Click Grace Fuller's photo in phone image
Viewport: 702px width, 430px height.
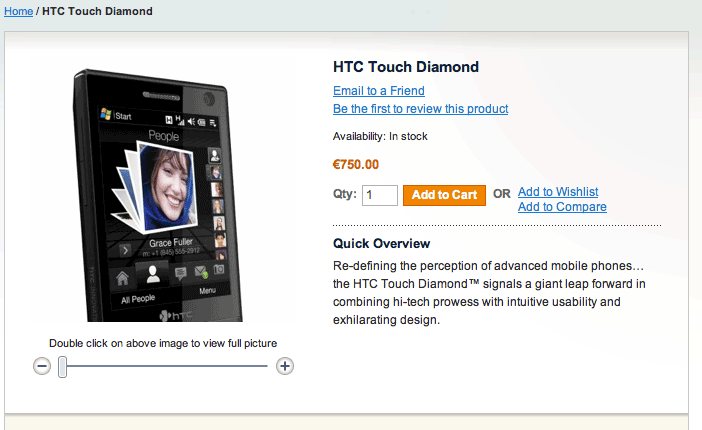click(168, 187)
